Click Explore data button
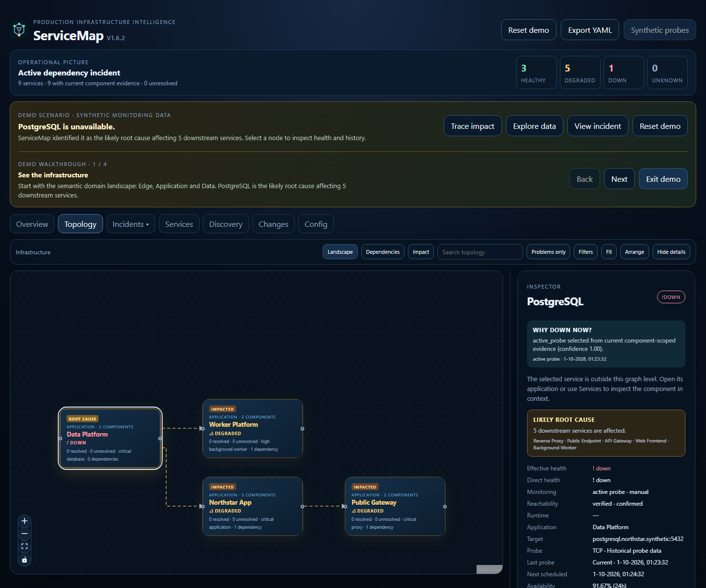This screenshot has width=706, height=588. click(x=534, y=126)
